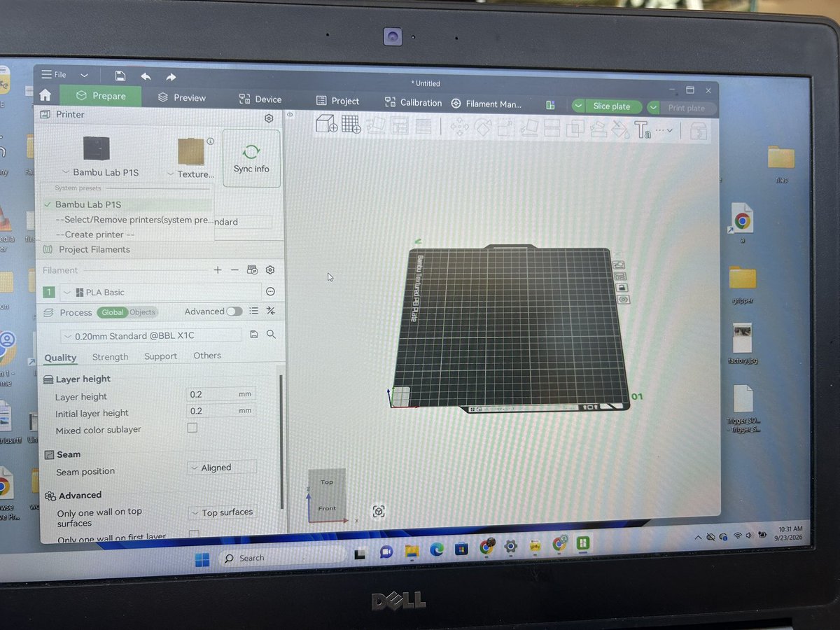This screenshot has height=630, width=840.
Task: Select the Scale tool in toolbar
Action: [x=506, y=127]
